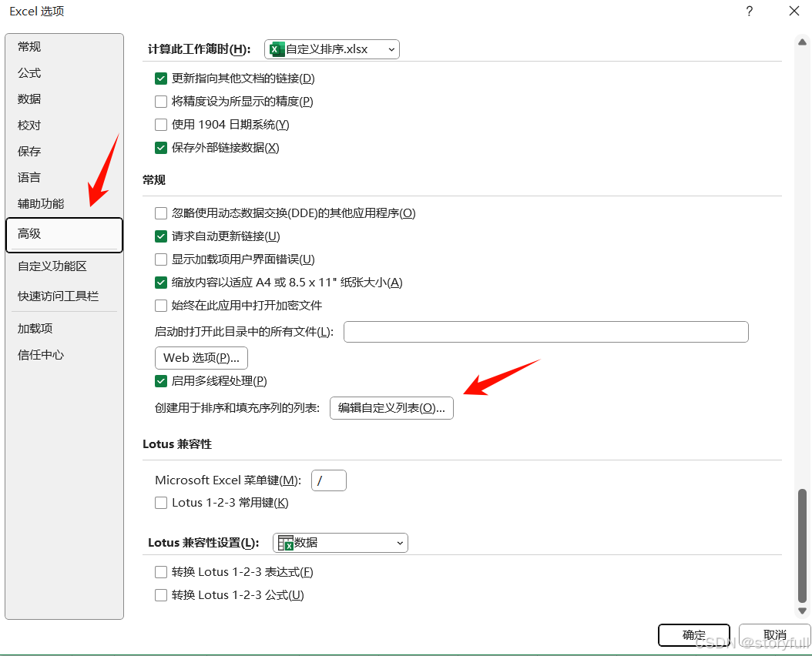Enable 显示加载项用户界面错误 checkbox

point(161,259)
